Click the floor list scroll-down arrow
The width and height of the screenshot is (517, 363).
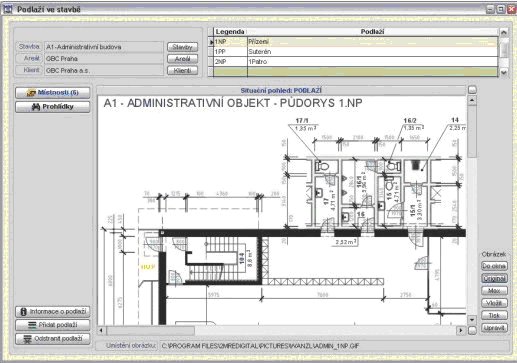click(x=504, y=72)
